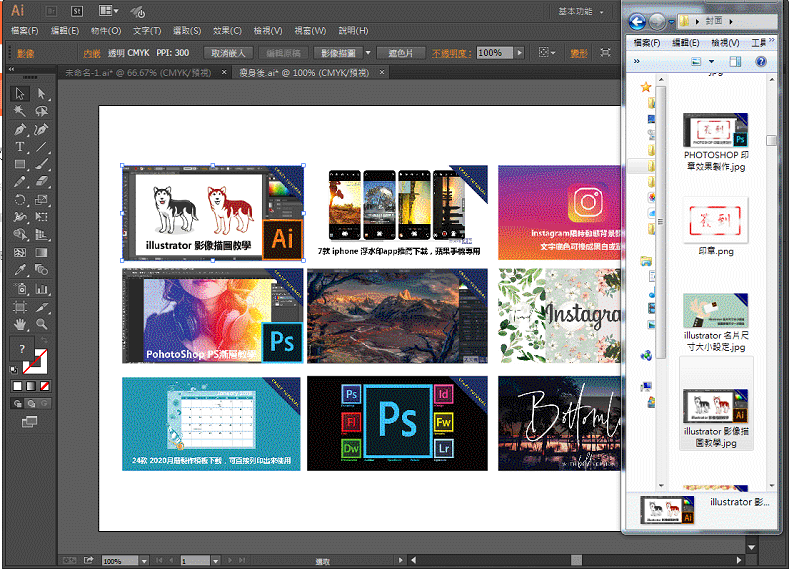
Task: Select the Blend tool
Action: coord(41,270)
